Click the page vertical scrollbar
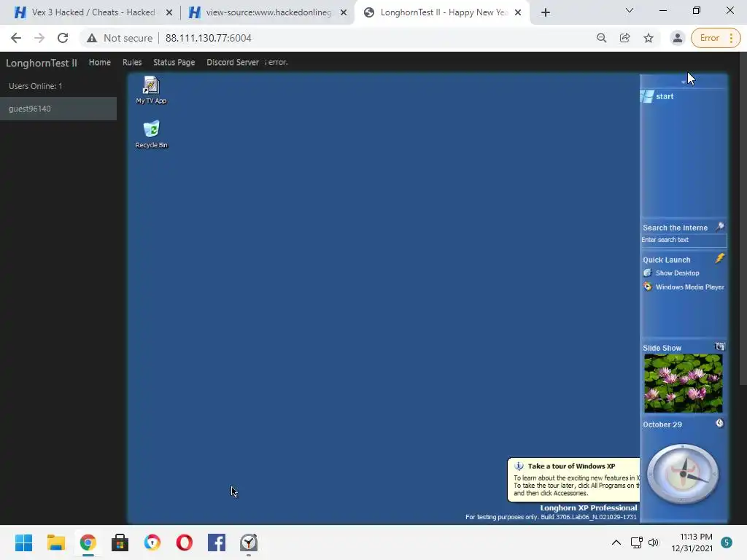This screenshot has width=747, height=560. (x=743, y=219)
